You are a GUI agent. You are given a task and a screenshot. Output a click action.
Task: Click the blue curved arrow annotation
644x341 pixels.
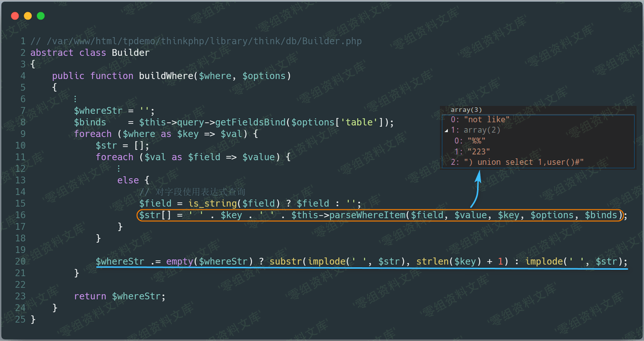[x=476, y=190]
